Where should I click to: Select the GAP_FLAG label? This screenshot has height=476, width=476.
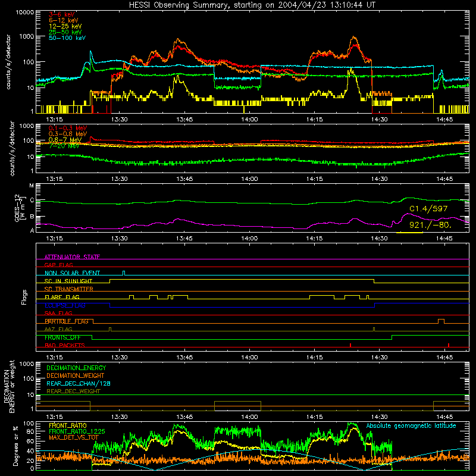click(x=58, y=265)
